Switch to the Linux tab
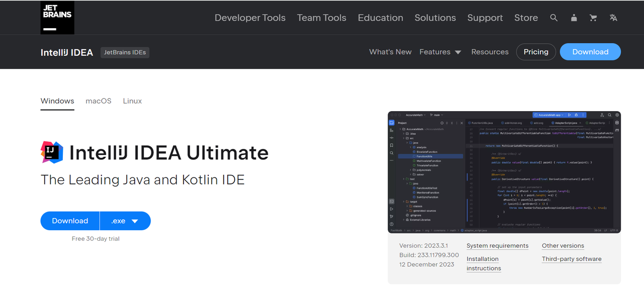Screen dimensions: 644x294 pyautogui.click(x=132, y=101)
